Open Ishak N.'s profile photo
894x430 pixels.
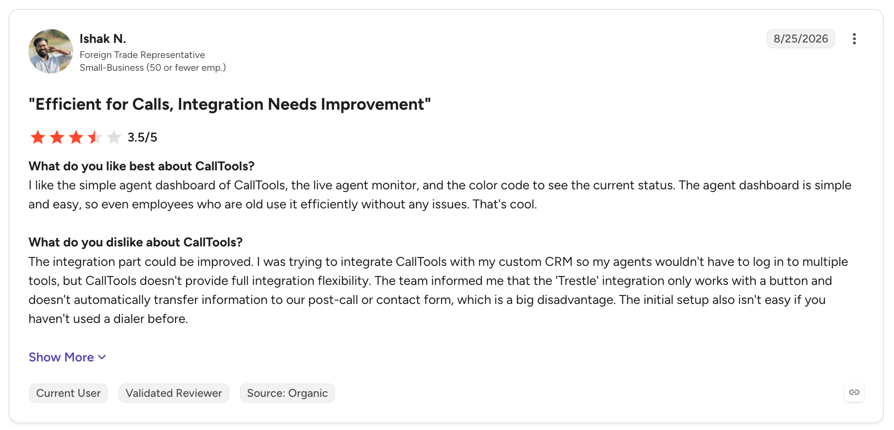point(51,51)
